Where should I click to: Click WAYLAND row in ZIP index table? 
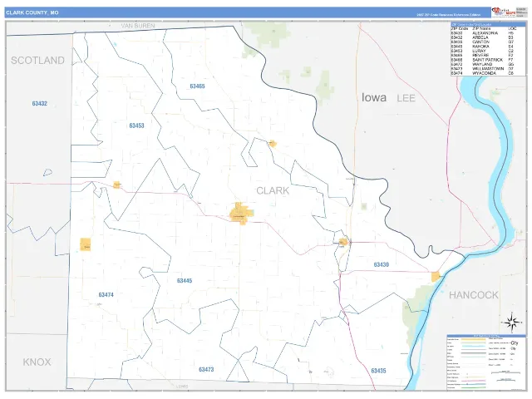click(x=483, y=64)
